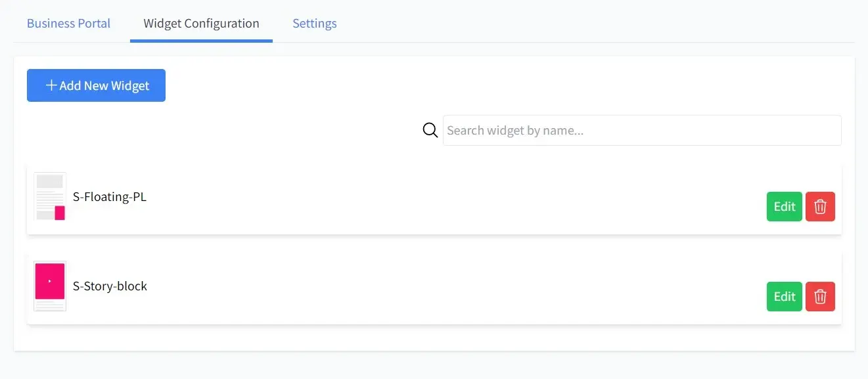Select the S-Story-block widget name
The width and height of the screenshot is (868, 379).
tap(110, 286)
